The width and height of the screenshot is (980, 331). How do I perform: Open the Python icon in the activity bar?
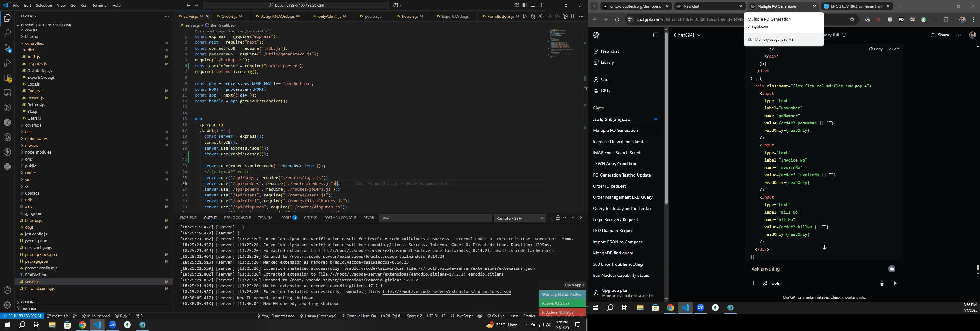[x=7, y=167]
